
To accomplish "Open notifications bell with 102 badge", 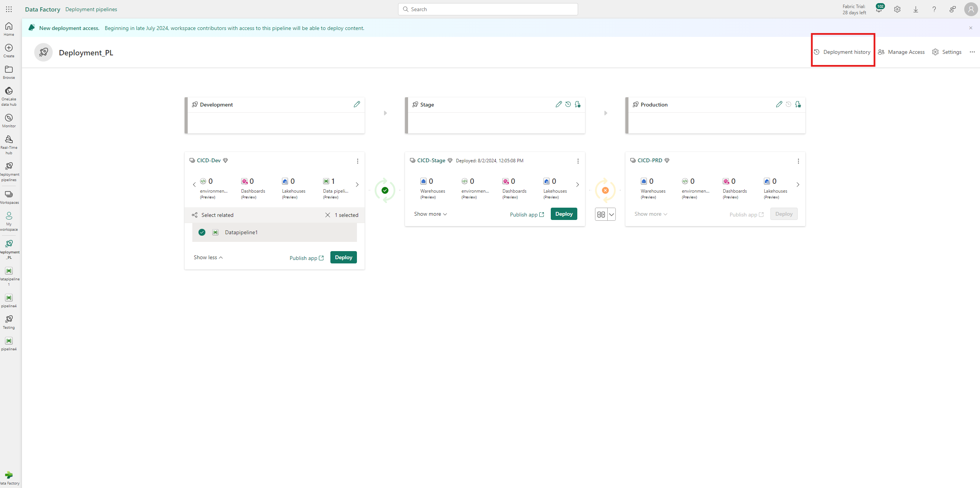I will coord(879,9).
